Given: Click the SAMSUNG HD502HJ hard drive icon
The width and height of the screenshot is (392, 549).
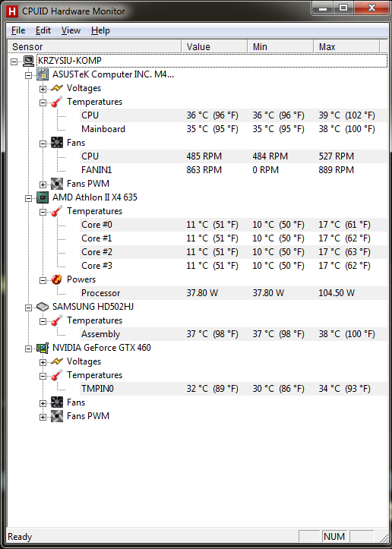Looking at the screenshot, I should click(x=43, y=307).
